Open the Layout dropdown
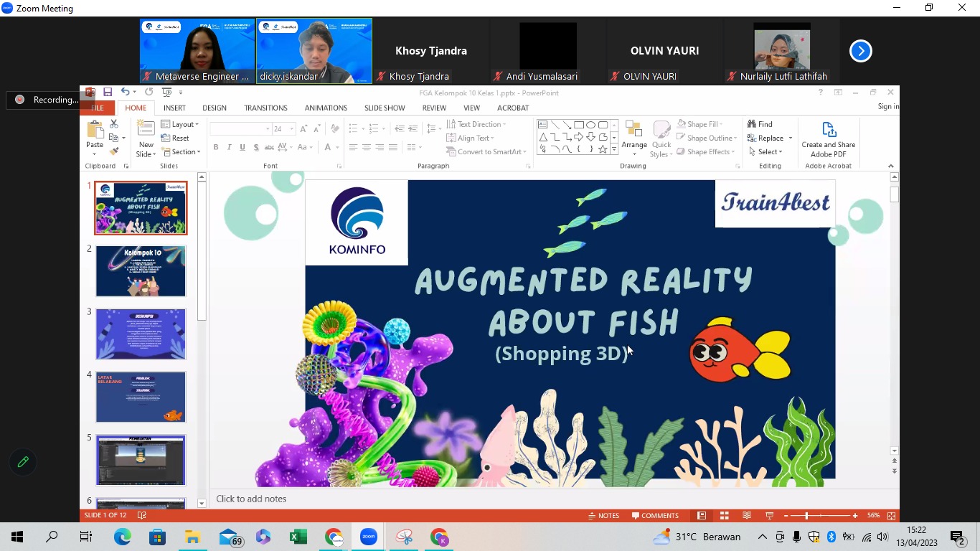This screenshot has width=980, height=551. click(181, 124)
